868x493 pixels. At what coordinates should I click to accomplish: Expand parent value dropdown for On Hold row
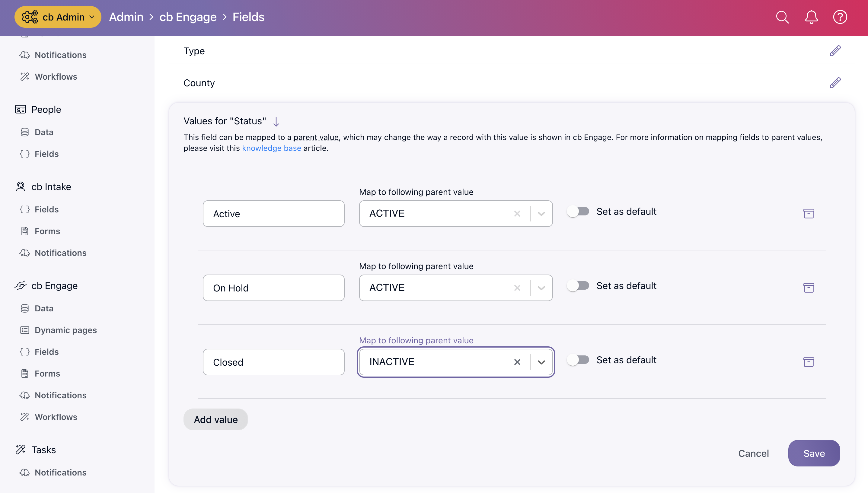click(541, 288)
